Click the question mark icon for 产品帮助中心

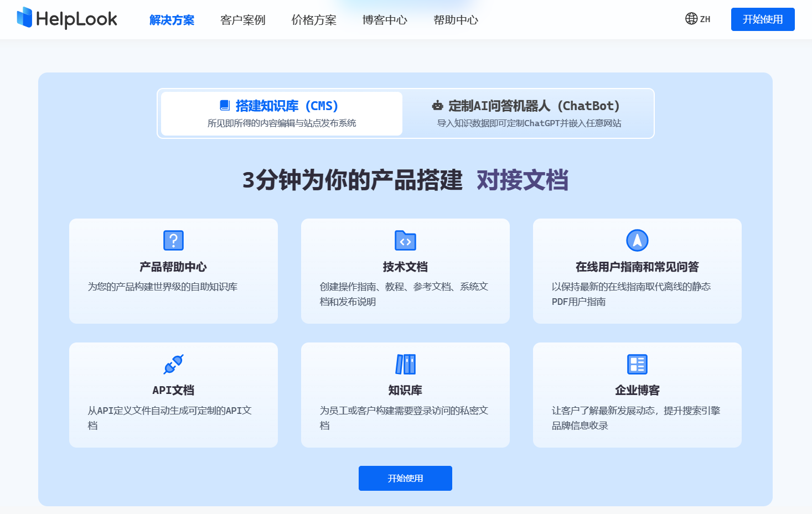(x=173, y=240)
